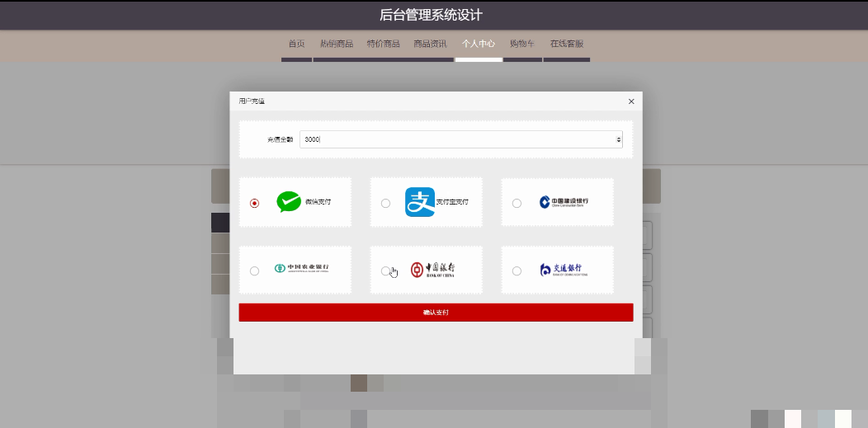Select Bank of Communications radio button

click(517, 271)
